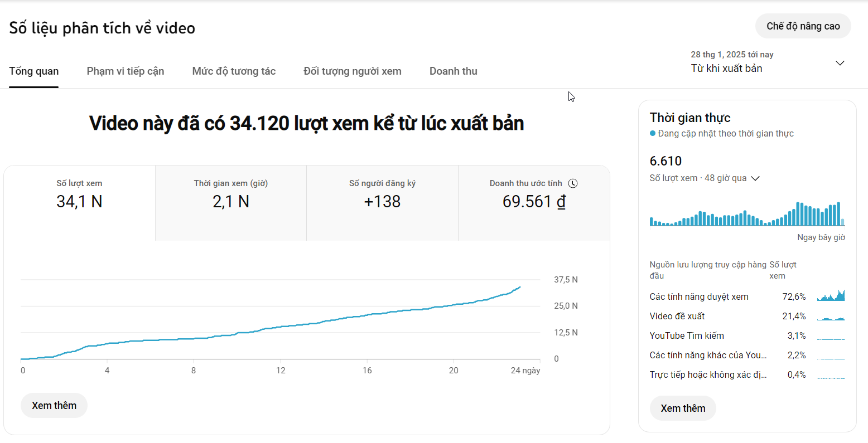
Task: Click the sparkline for Video đề xuất
Action: 831,317
